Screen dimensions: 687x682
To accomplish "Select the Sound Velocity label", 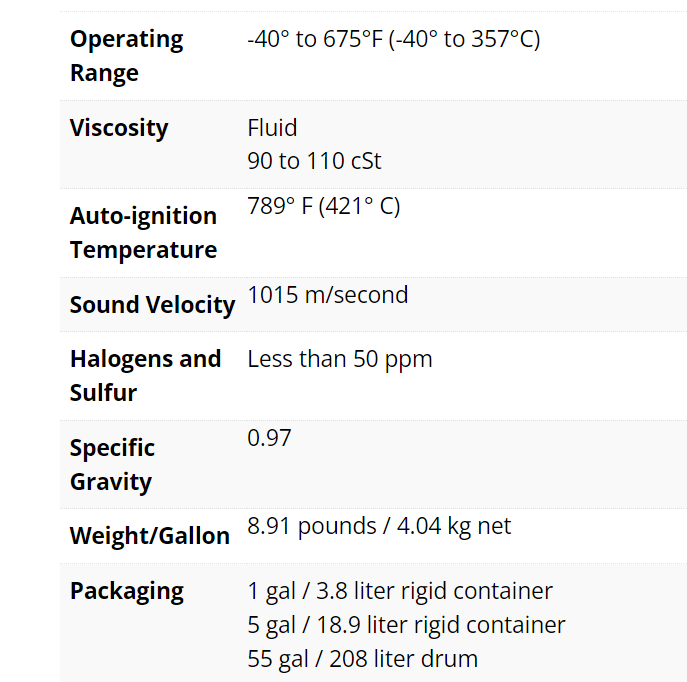I will pyautogui.click(x=152, y=305).
